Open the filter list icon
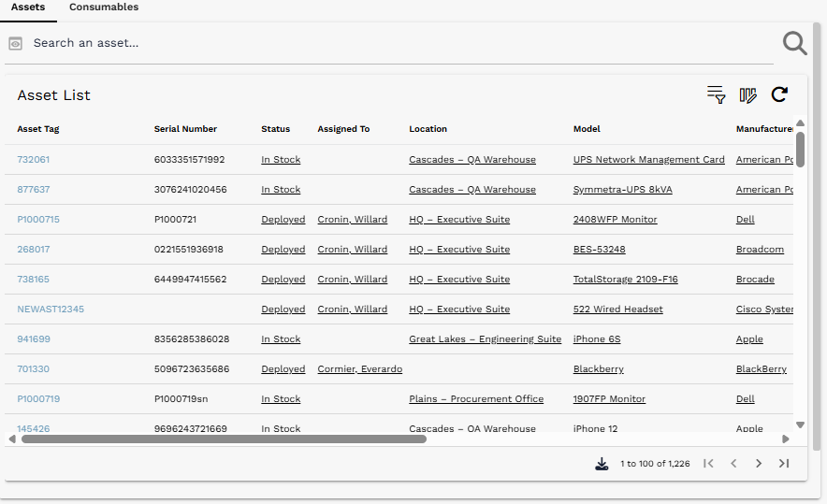Screen dimensions: 827x504 (x=716, y=94)
